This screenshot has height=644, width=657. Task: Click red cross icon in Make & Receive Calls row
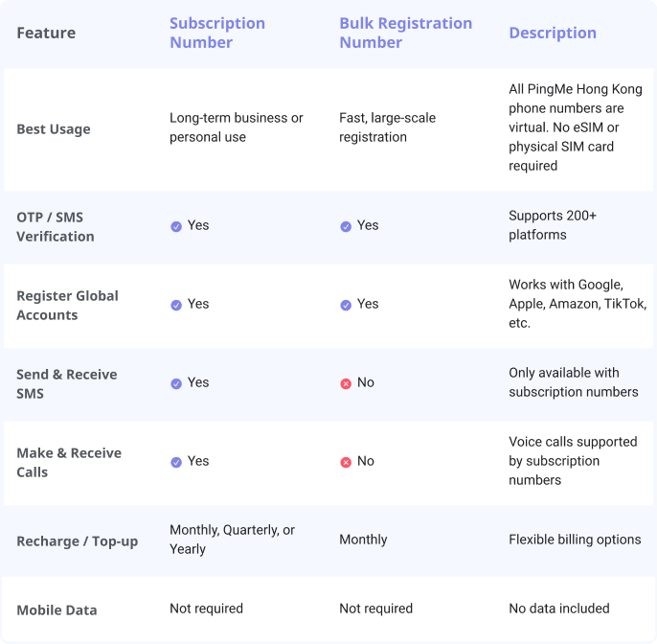point(346,462)
